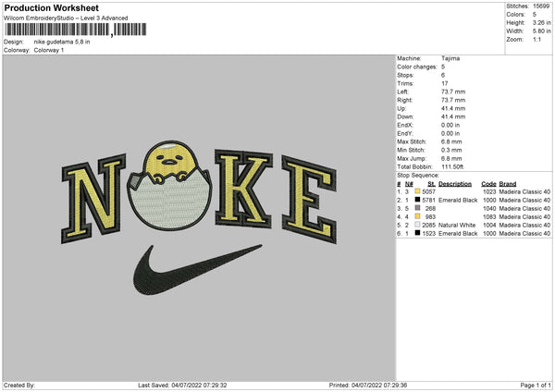
Task: Select the black swatch in stop row 6
Action: (417, 233)
